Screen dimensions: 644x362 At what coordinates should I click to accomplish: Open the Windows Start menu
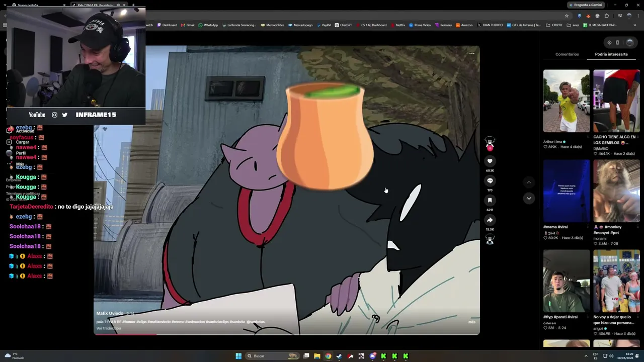tap(238, 356)
